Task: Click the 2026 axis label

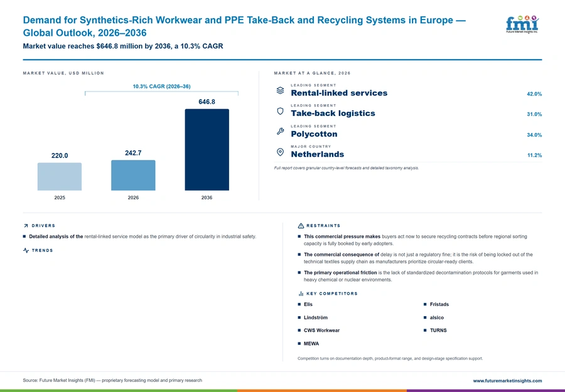Action: click(133, 198)
